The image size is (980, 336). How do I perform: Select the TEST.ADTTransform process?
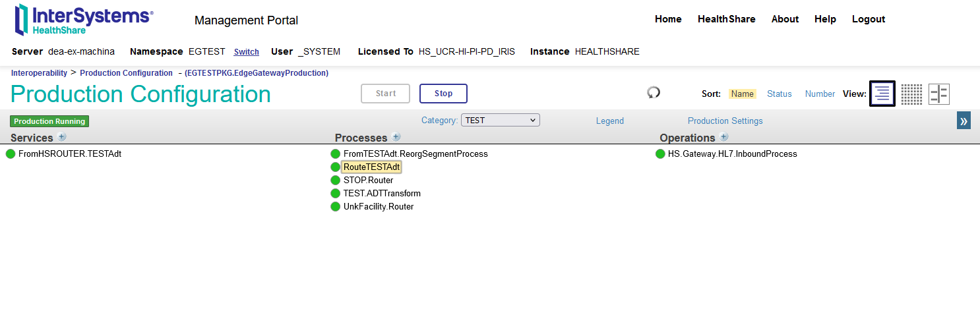coord(382,194)
